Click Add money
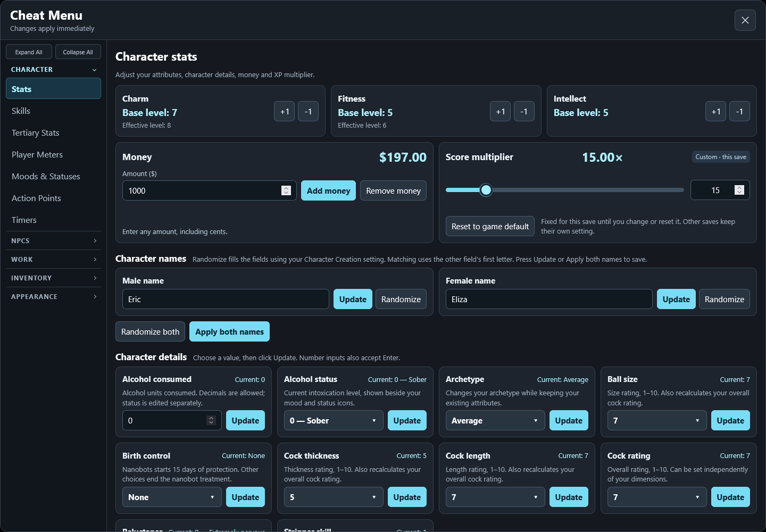 (328, 190)
